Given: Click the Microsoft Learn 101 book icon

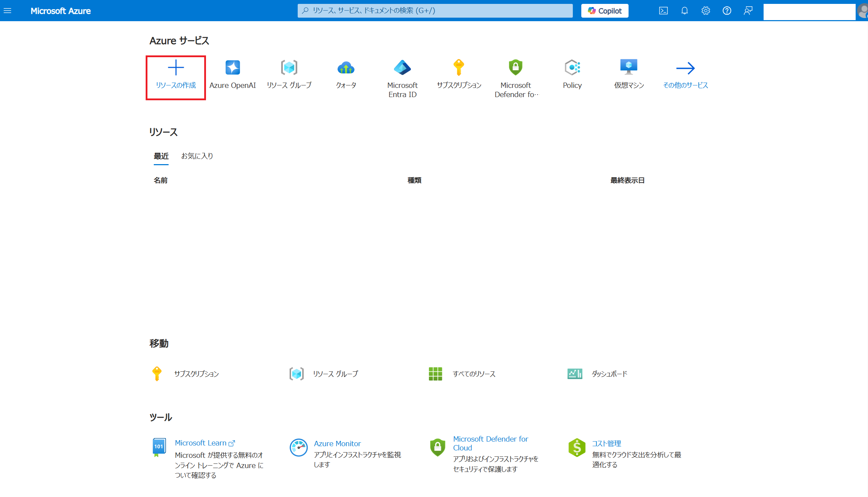Looking at the screenshot, I should (x=159, y=448).
